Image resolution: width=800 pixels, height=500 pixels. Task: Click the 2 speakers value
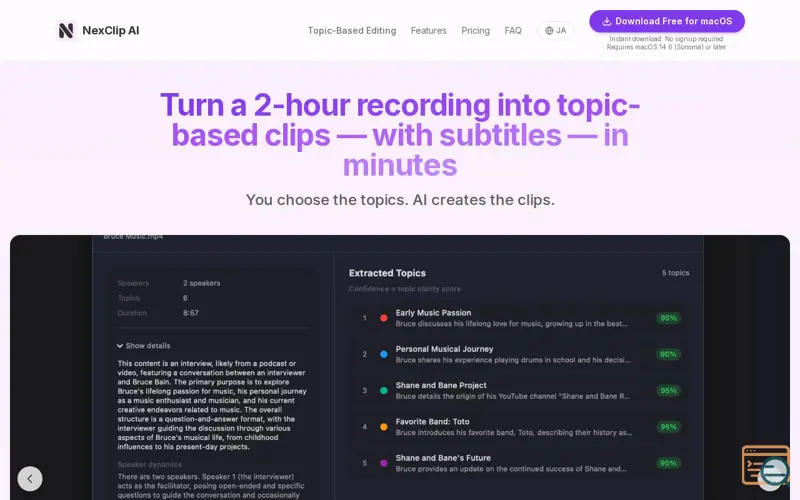(x=202, y=283)
